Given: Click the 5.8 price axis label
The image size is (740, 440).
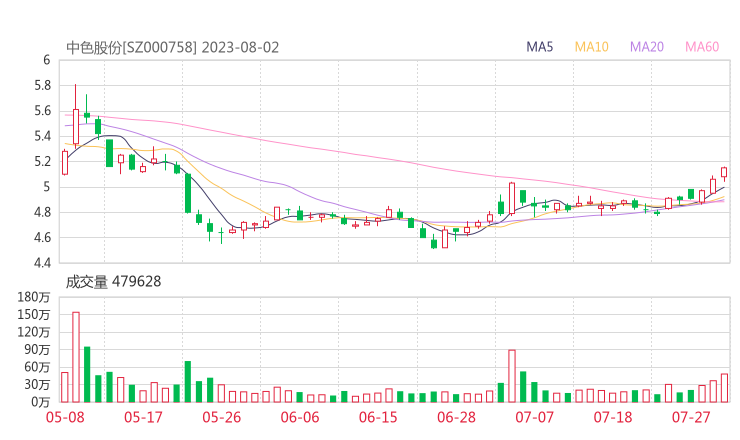Looking at the screenshot, I should point(42,86).
